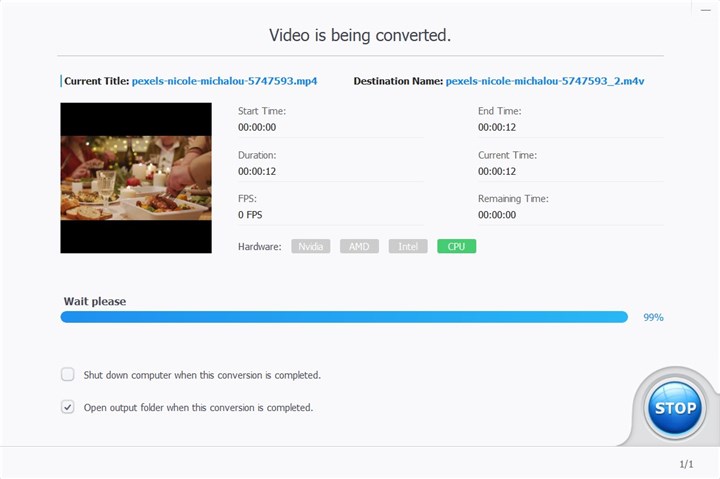Click the blue STOP button
The height and width of the screenshot is (479, 720).
[x=675, y=407]
